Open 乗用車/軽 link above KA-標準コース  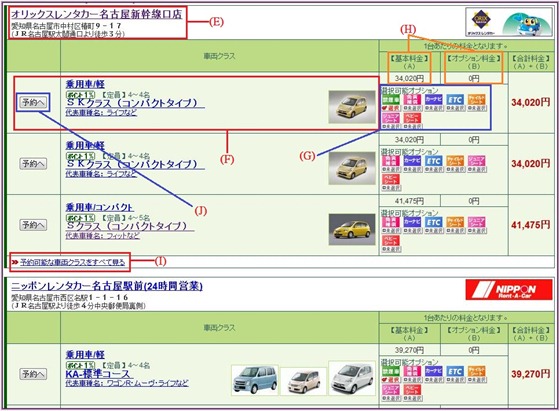(85, 355)
